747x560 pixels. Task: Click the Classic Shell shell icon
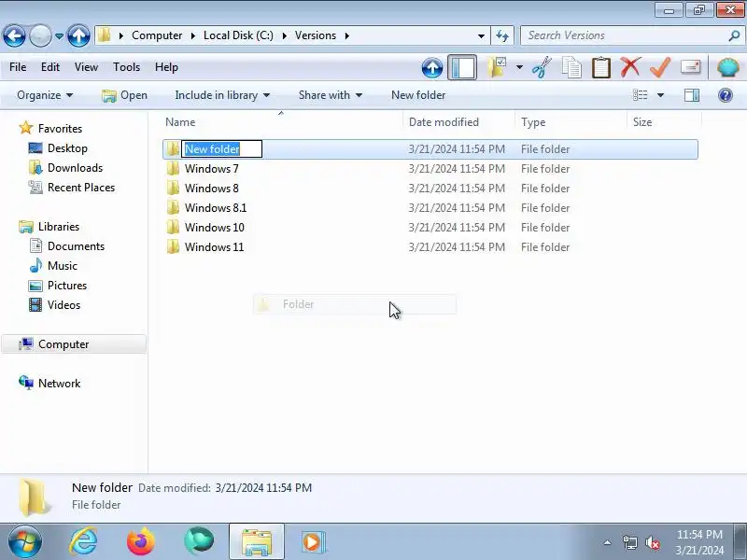(728, 67)
